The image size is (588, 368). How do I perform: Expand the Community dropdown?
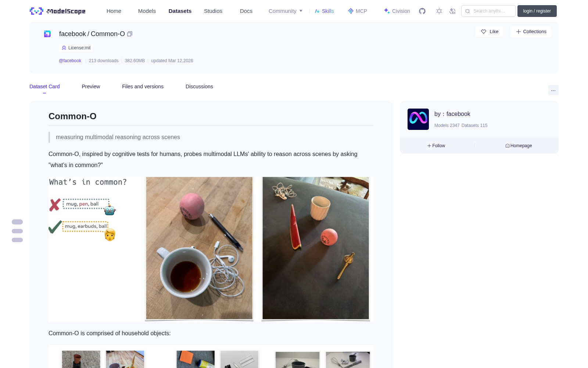286,11
